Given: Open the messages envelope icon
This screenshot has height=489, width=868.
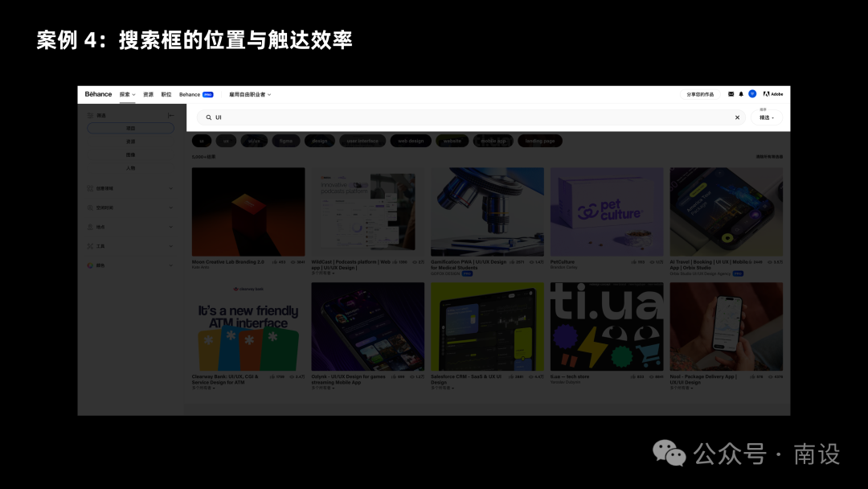Looking at the screenshot, I should [731, 94].
